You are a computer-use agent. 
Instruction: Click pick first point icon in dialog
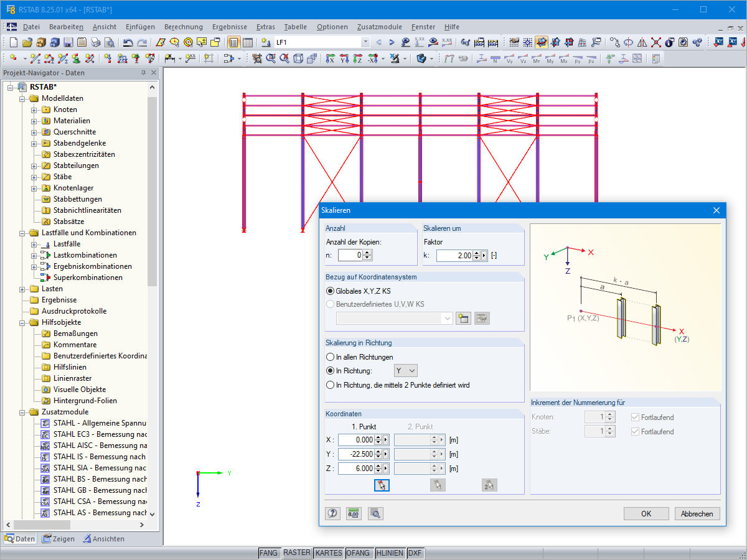pyautogui.click(x=382, y=485)
